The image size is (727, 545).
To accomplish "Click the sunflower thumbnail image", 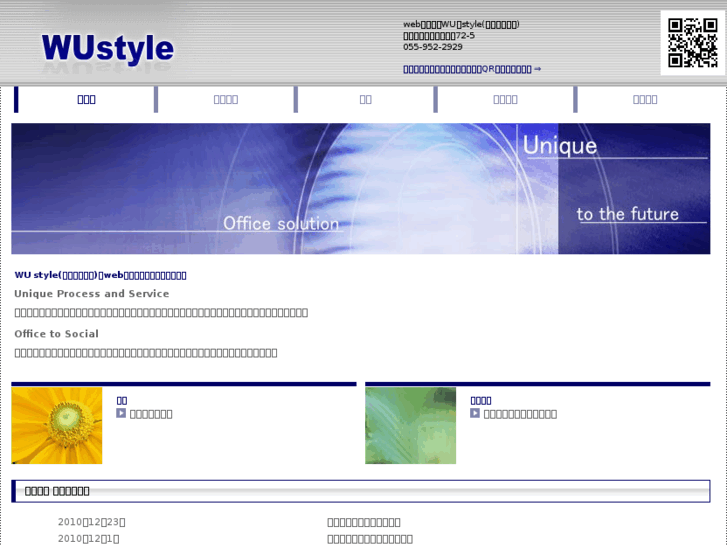I will (57, 425).
